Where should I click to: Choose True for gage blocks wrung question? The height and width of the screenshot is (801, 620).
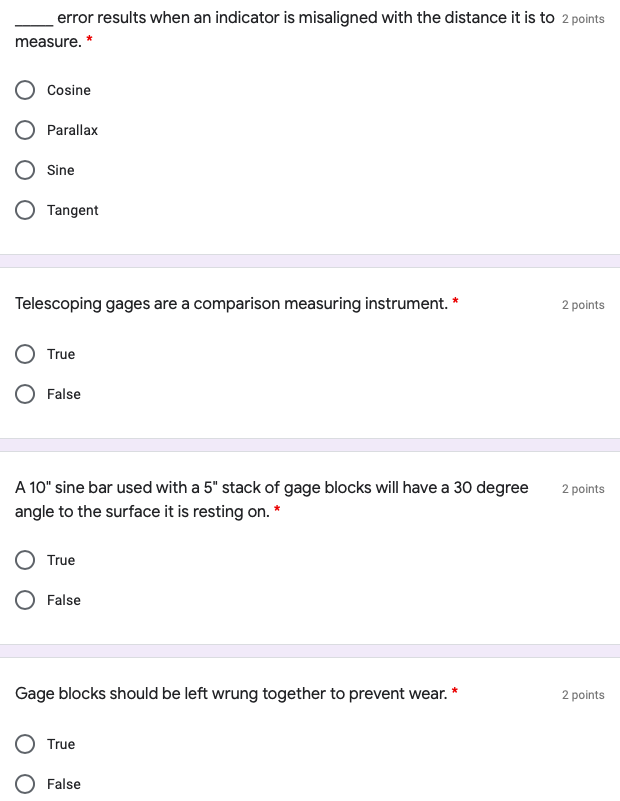tap(25, 744)
